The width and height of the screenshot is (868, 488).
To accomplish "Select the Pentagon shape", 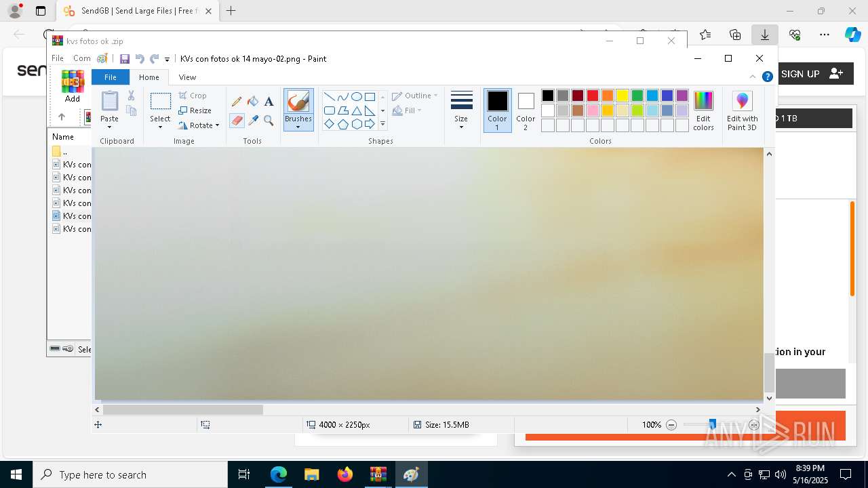I will coord(343,124).
